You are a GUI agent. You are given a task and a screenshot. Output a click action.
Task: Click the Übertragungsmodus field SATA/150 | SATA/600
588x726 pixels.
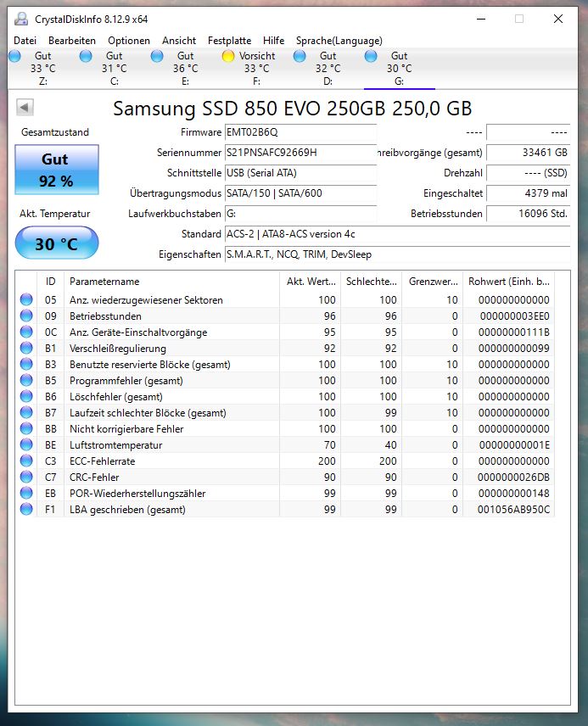tap(300, 193)
